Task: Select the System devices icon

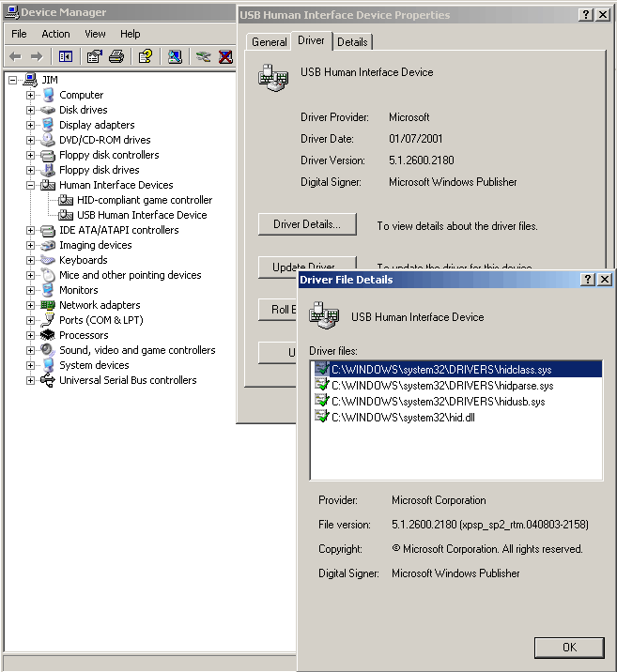Action: click(x=49, y=365)
